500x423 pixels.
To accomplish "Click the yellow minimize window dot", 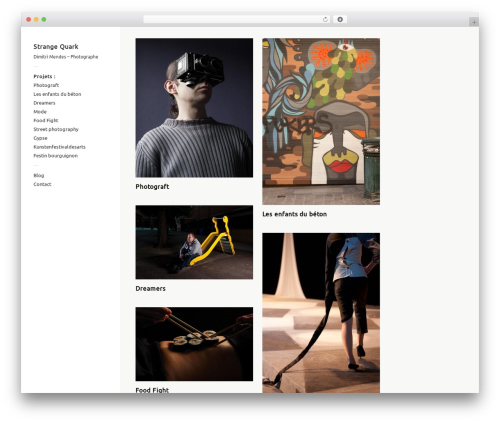I will [x=36, y=20].
